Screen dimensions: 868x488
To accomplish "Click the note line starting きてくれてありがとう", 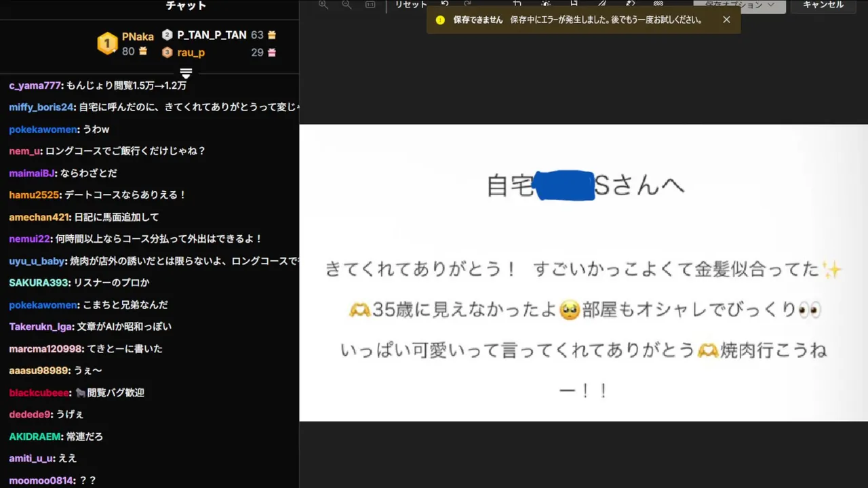I will coord(583,269).
